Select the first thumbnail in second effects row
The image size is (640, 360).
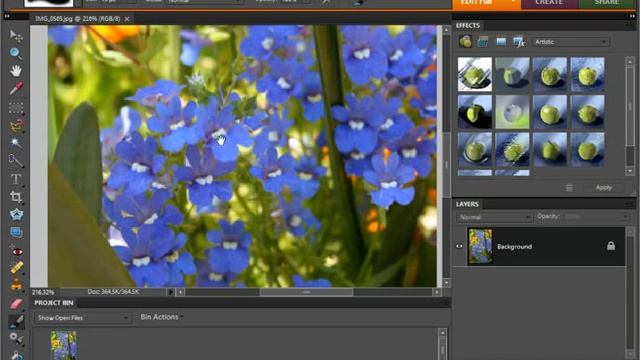pos(475,112)
